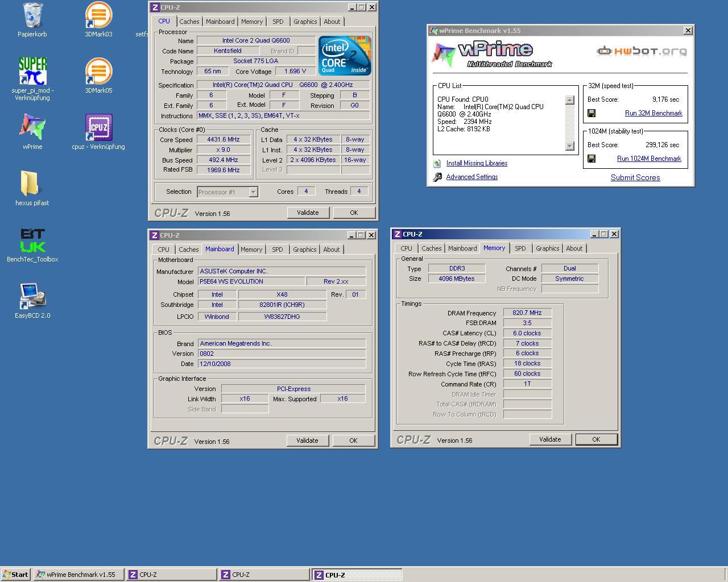Switch to the Caches tab in top CPU-Z window
Image resolution: width=728 pixels, height=582 pixels.
click(x=189, y=22)
